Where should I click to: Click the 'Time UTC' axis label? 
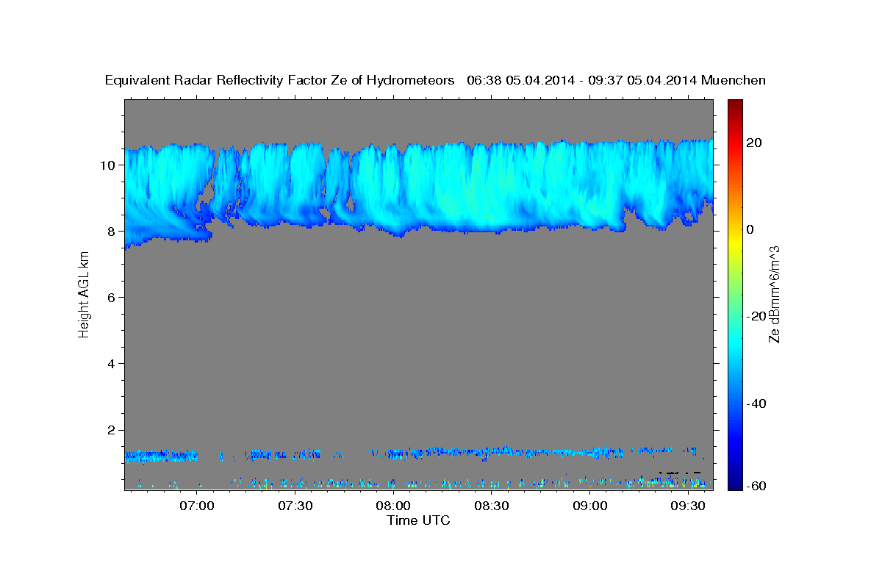pyautogui.click(x=418, y=520)
